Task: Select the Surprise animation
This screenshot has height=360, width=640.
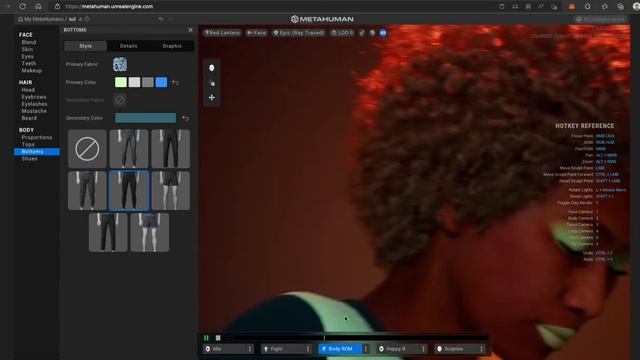Action: (x=456, y=349)
